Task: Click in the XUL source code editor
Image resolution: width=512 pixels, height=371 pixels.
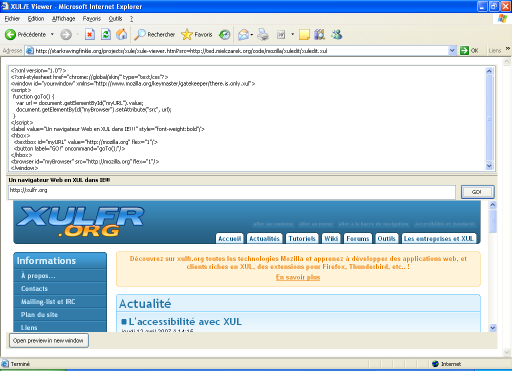Action: tap(247, 119)
